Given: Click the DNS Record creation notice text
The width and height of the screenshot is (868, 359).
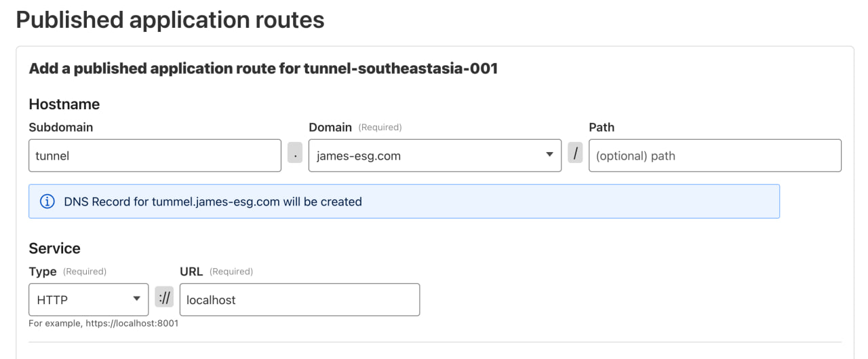Looking at the screenshot, I should (x=213, y=202).
